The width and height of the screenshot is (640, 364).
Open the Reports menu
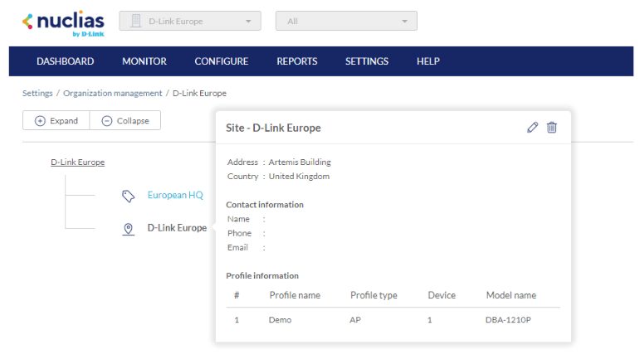click(x=297, y=61)
